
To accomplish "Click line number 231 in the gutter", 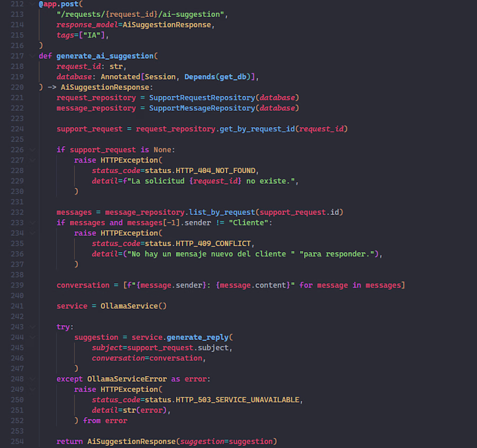I will coord(17,202).
